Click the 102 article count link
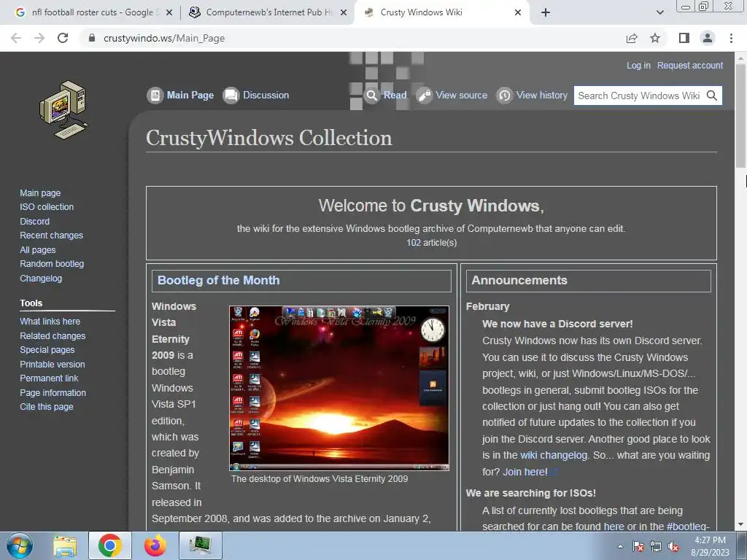 (414, 243)
